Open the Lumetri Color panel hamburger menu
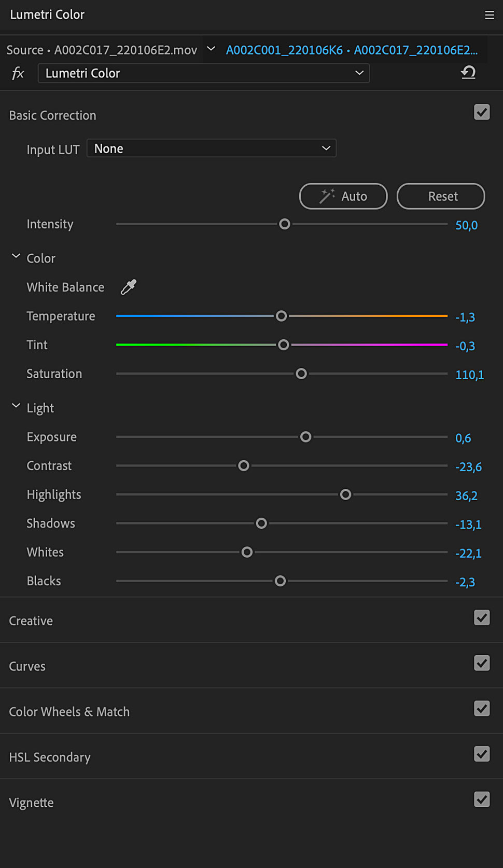The width and height of the screenshot is (503, 868). point(489,15)
